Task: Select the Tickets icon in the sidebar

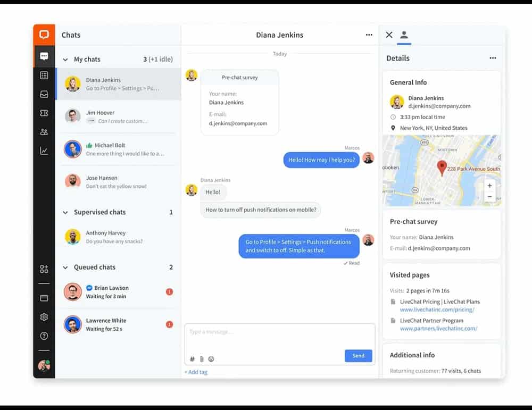Action: click(x=44, y=113)
